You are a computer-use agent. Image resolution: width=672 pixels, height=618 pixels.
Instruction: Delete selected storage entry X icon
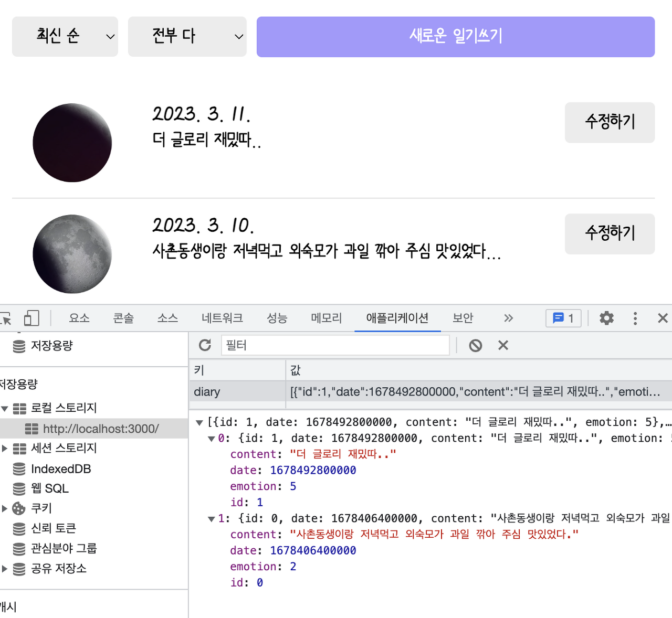(503, 345)
